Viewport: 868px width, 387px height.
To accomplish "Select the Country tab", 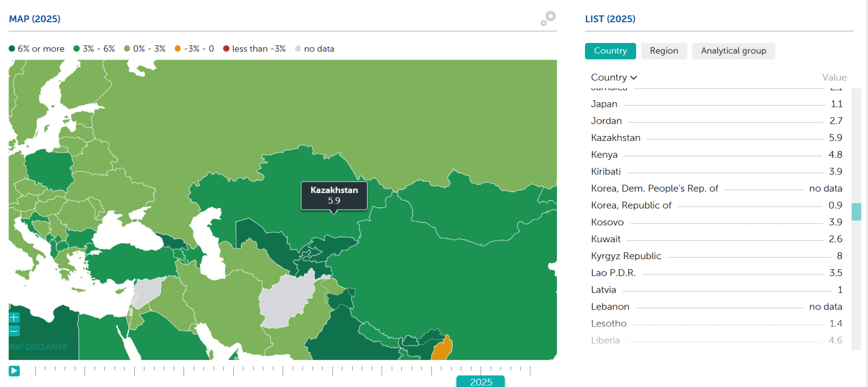I will [x=610, y=51].
